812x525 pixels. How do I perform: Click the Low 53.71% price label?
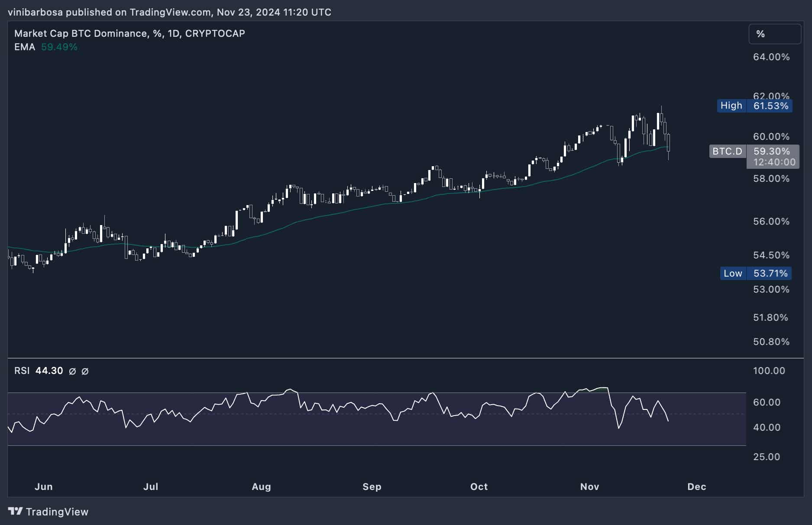point(756,274)
